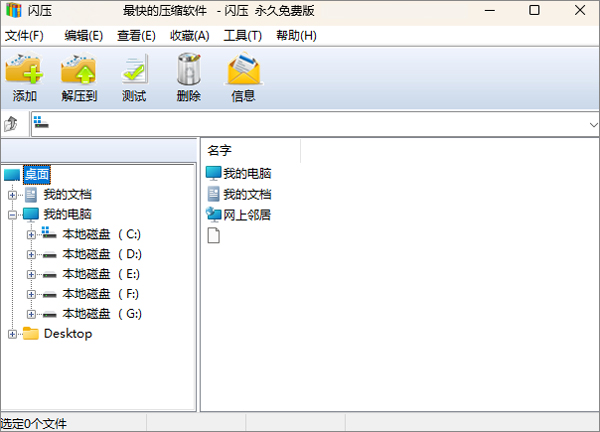
Task: Expand the 本地磁盘 (D:) node
Action: click(x=31, y=255)
